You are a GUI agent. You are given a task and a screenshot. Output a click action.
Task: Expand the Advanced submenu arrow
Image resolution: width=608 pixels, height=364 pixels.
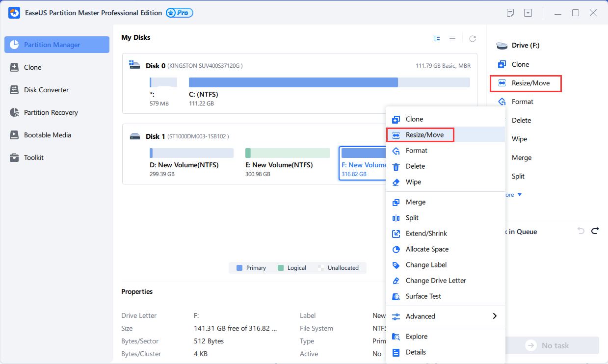495,316
